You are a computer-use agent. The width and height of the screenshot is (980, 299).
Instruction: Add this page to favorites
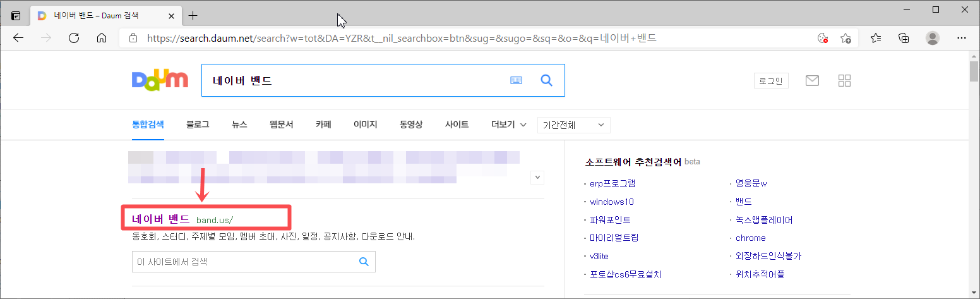point(846,38)
